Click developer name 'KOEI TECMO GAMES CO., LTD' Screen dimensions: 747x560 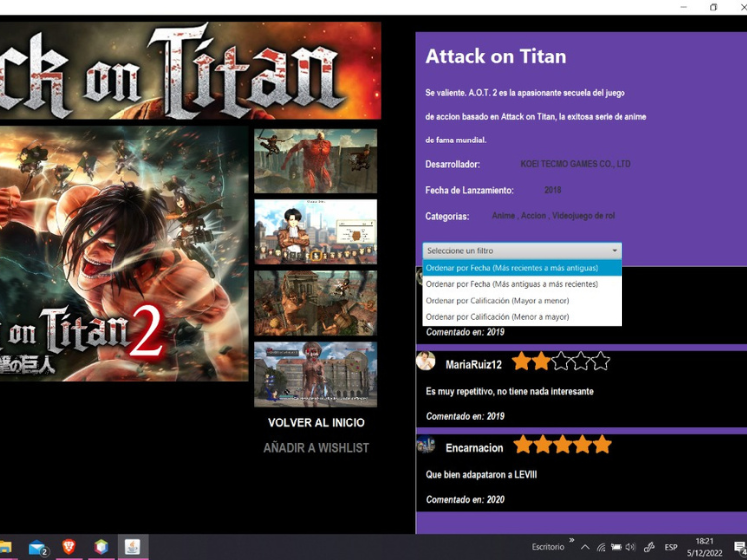[x=576, y=164]
